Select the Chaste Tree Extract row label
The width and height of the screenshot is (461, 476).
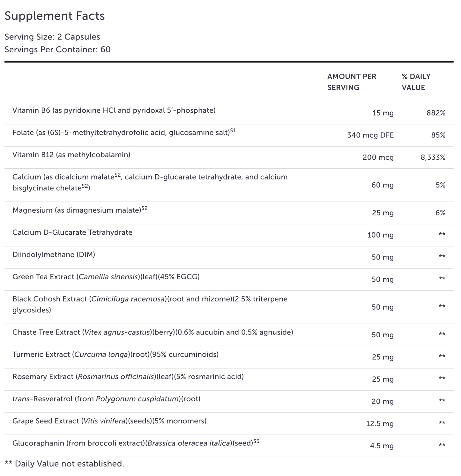pyautogui.click(x=152, y=333)
